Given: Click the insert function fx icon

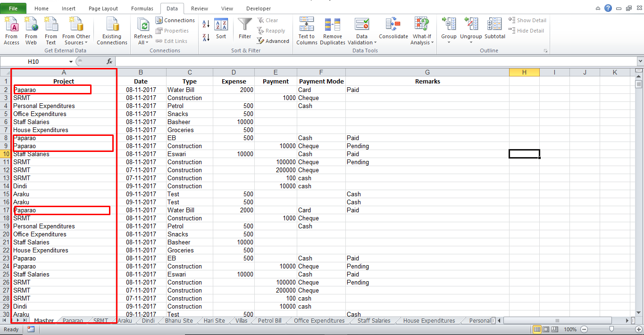Looking at the screenshot, I should (109, 61).
